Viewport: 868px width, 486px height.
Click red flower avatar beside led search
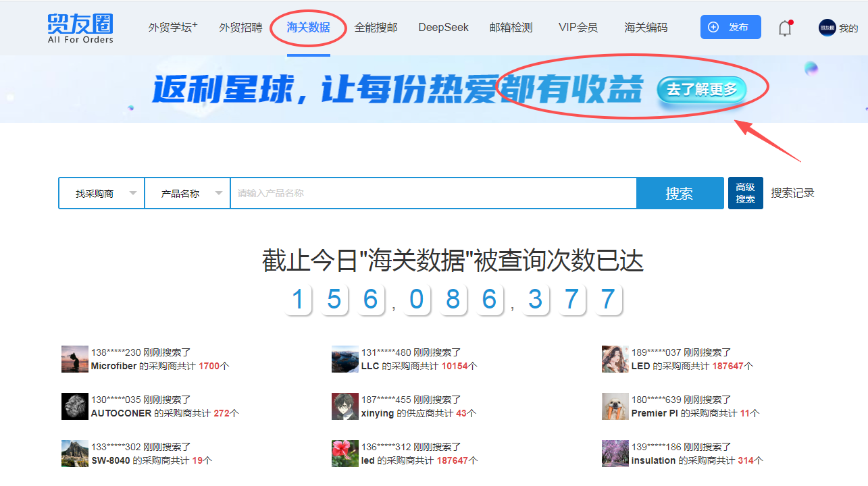click(x=344, y=454)
